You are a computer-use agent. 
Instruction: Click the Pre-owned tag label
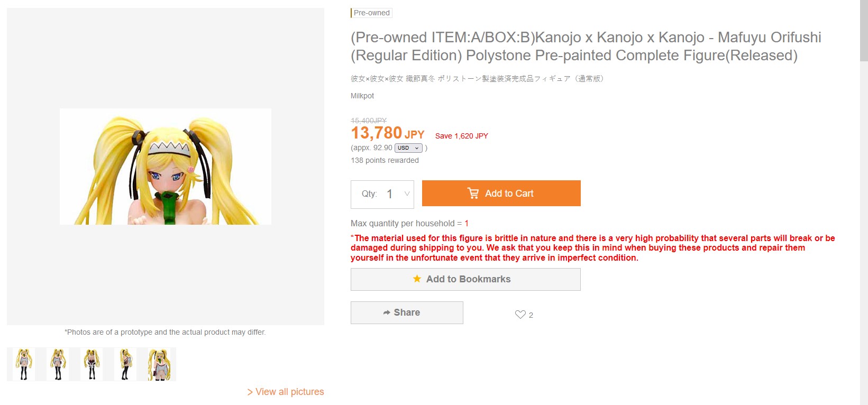pyautogui.click(x=371, y=13)
